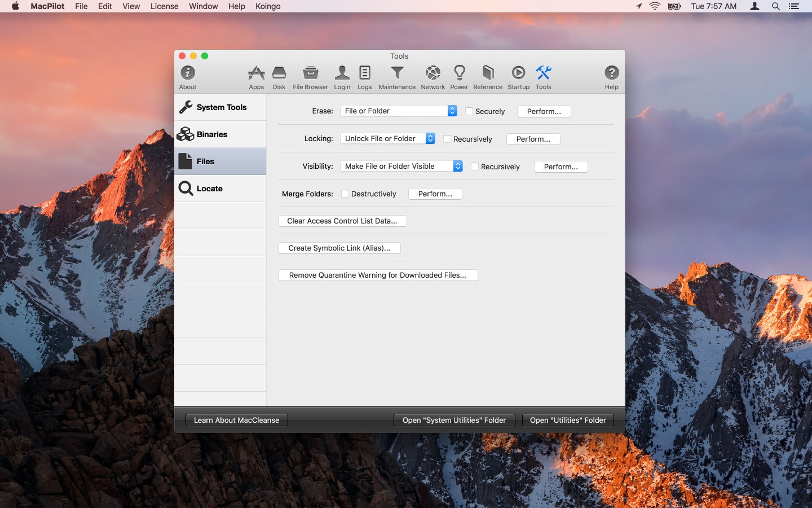This screenshot has height=508, width=812.
Task: Click Clear Access Control List Data
Action: pos(342,221)
